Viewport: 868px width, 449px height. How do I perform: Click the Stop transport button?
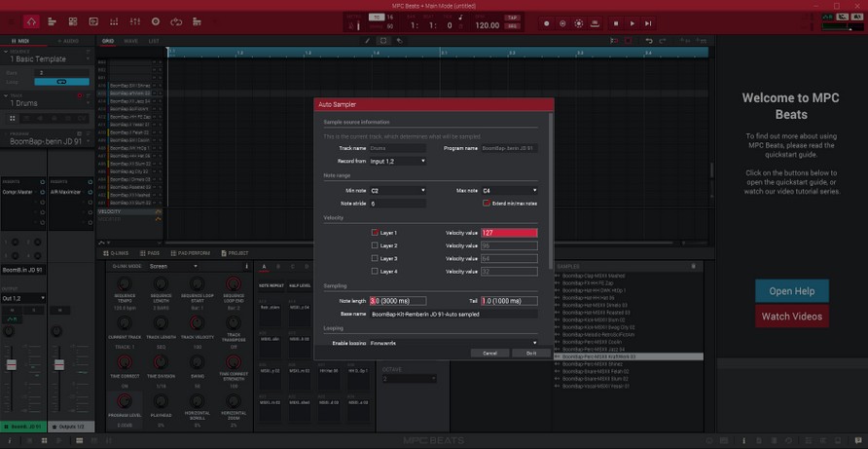pos(616,23)
